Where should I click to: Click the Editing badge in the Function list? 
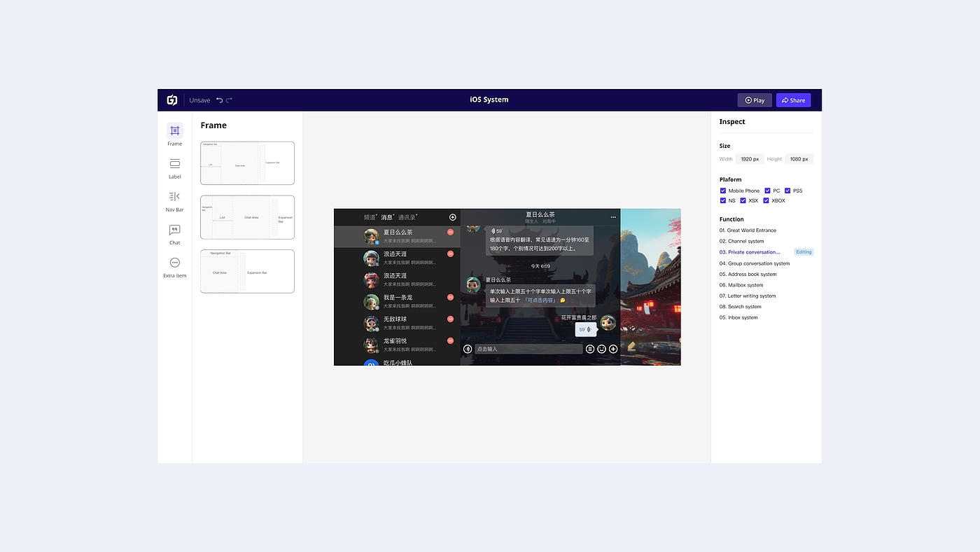tap(804, 252)
